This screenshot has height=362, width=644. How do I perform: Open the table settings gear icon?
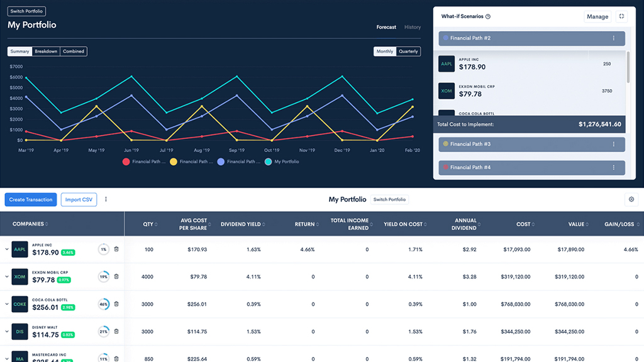click(631, 200)
